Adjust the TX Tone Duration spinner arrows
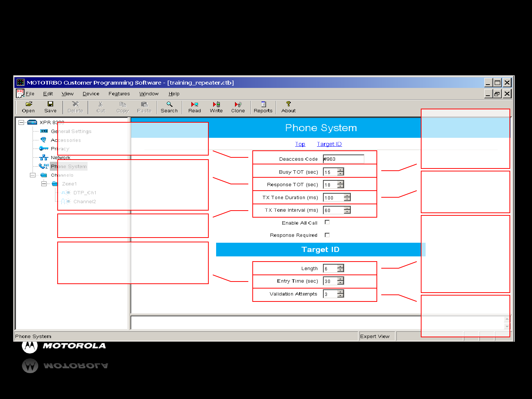Image resolution: width=532 pixels, height=399 pixels. (x=347, y=197)
